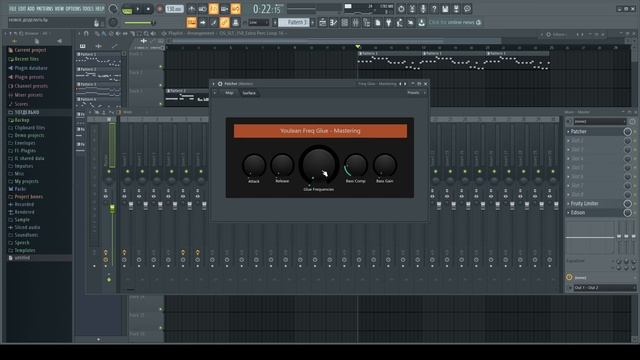Click the CPU and memory usage panel
This screenshot has height=360, width=640.
tap(369, 9)
